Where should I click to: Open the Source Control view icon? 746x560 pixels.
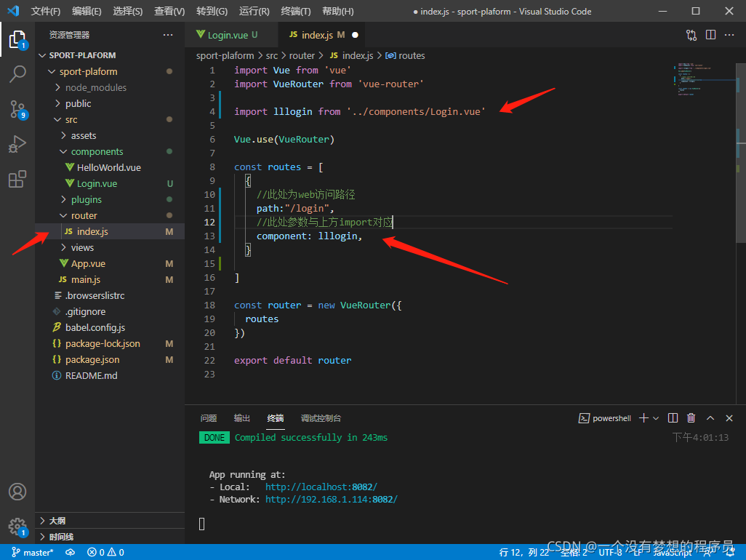click(x=17, y=109)
